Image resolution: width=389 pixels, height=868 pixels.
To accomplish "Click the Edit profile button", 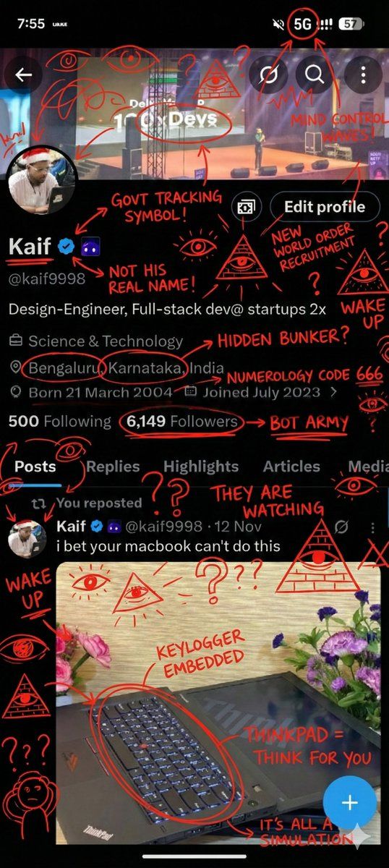I will [x=324, y=207].
